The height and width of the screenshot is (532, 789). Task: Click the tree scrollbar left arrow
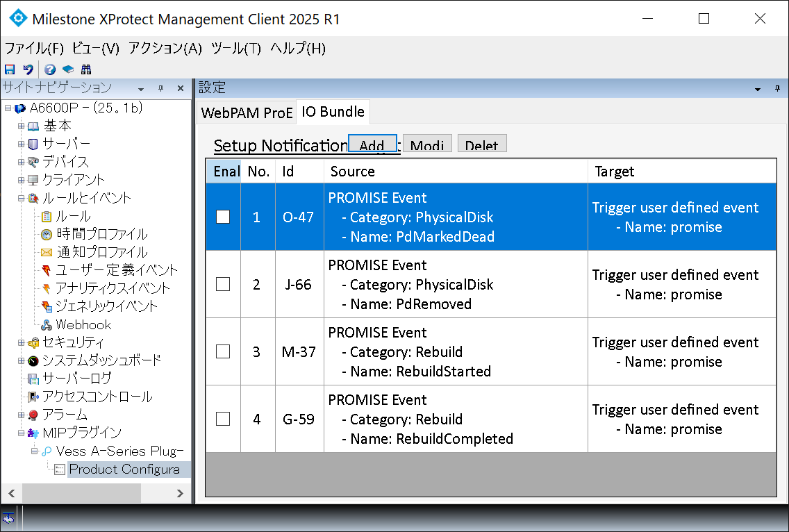point(12,493)
